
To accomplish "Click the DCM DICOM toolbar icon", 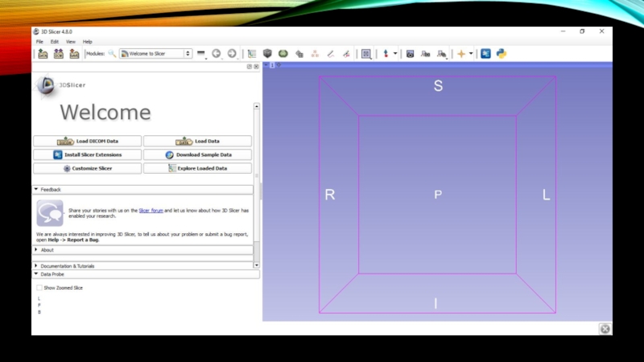I will coord(59,54).
